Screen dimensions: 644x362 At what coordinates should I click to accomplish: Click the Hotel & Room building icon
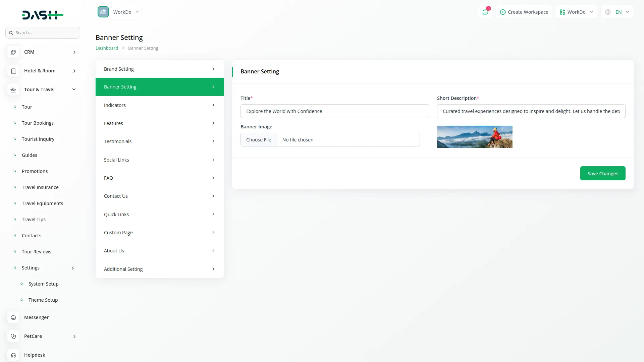click(13, 71)
